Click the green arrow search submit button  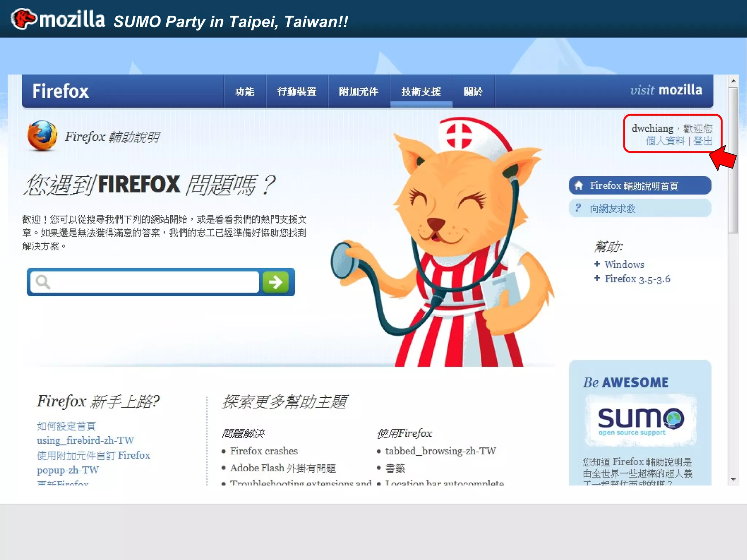pos(275,282)
